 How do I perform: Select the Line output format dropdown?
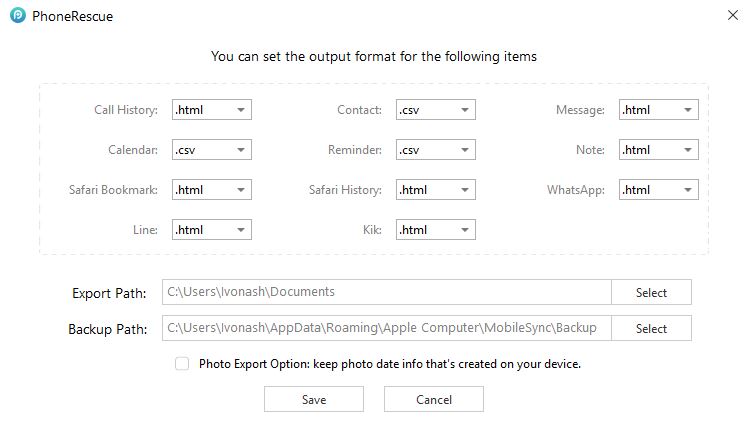211,230
